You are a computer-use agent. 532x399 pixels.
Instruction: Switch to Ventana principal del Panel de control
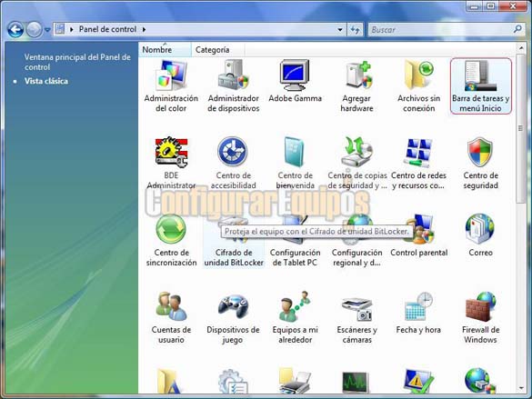[77, 62]
